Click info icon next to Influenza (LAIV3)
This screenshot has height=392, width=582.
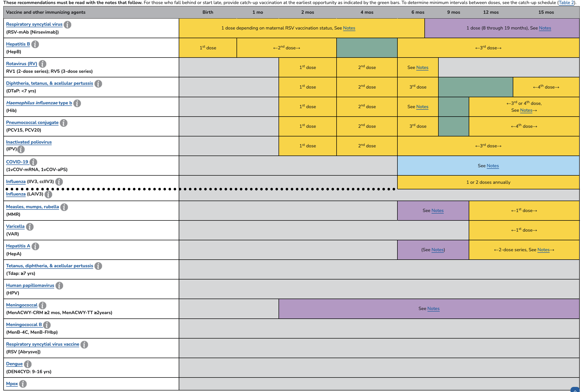click(48, 194)
